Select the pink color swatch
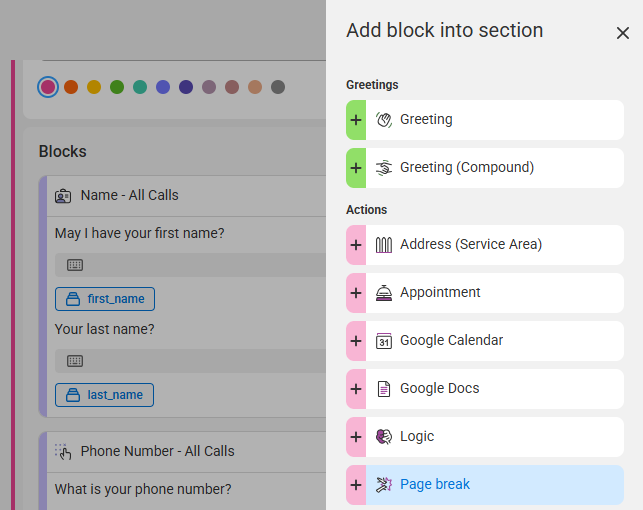The height and width of the screenshot is (510, 643). 48,87
